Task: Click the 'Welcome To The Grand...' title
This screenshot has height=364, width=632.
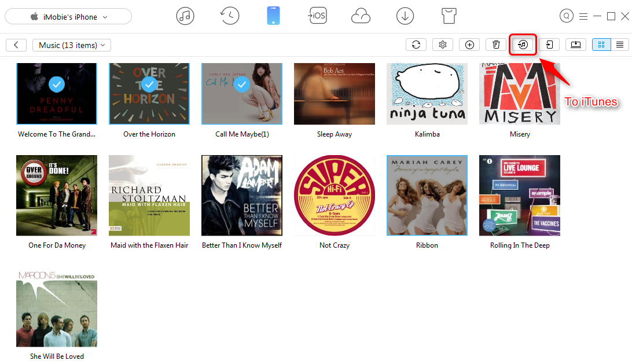Action: pos(57,134)
